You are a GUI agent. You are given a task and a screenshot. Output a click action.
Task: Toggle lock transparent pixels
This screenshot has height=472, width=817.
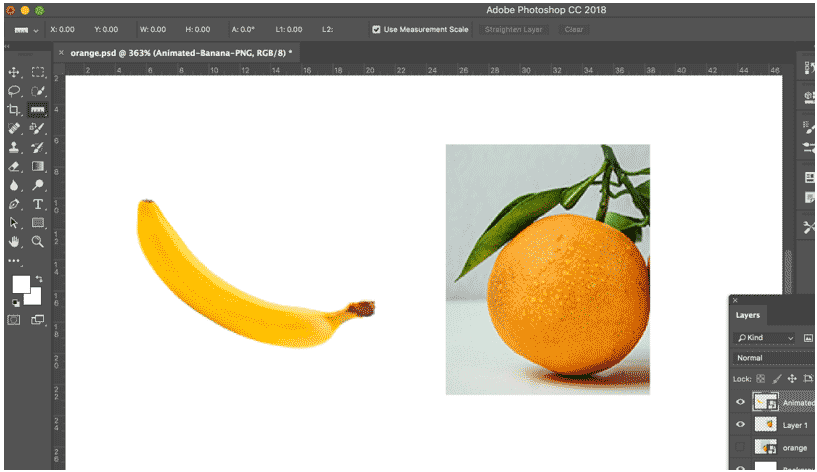[761, 379]
